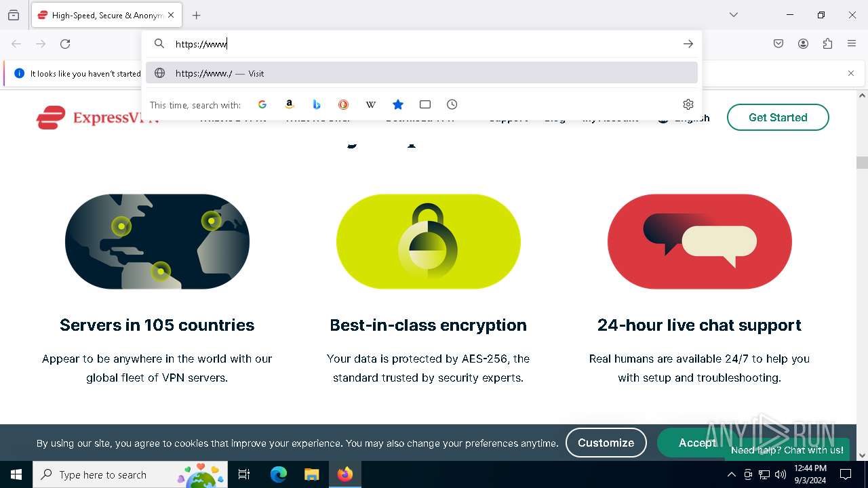Click the scrollbar down arrow

point(862,455)
